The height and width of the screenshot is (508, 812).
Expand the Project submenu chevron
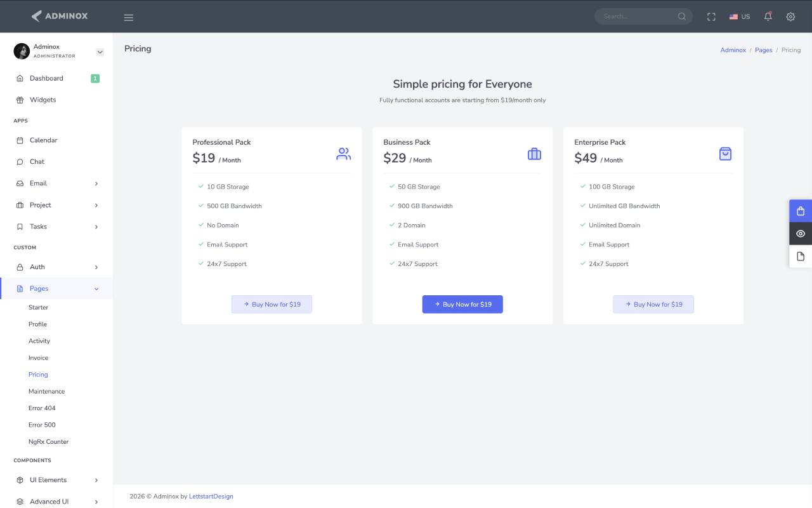96,205
